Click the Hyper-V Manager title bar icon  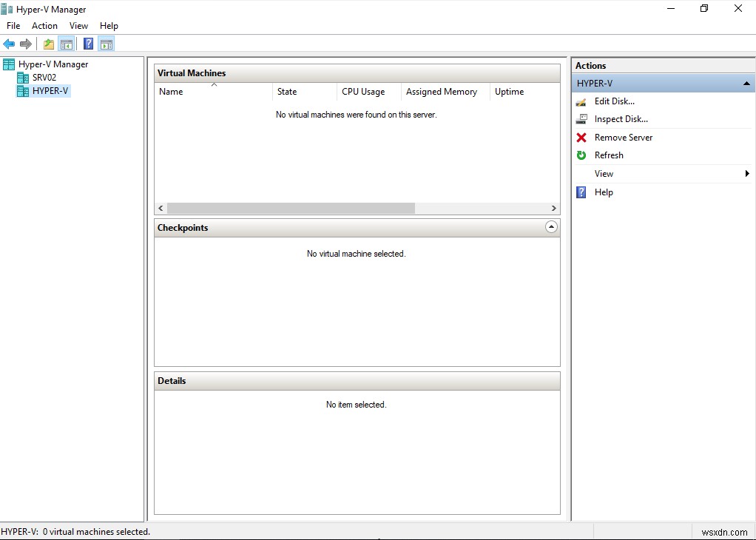pos(7,9)
